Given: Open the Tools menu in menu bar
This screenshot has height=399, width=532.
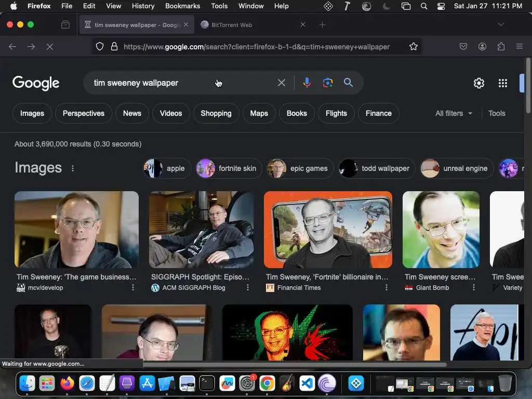Looking at the screenshot, I should coord(219,6).
